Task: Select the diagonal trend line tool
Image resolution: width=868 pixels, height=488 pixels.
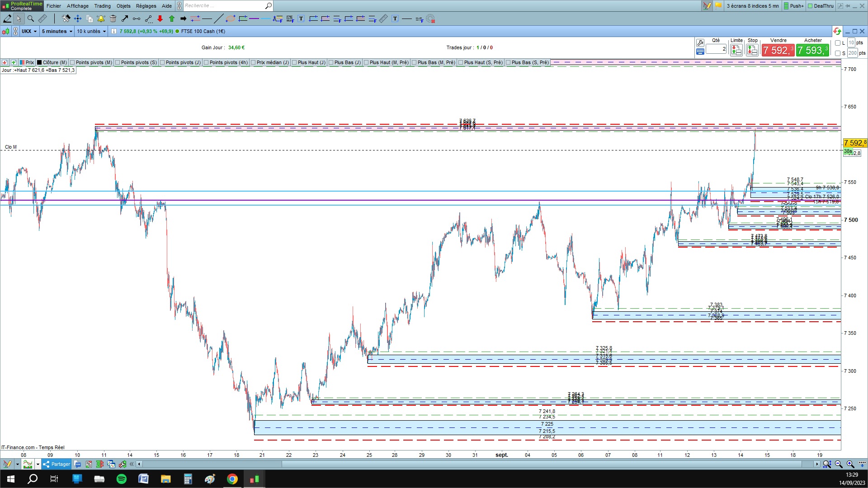Action: 218,19
